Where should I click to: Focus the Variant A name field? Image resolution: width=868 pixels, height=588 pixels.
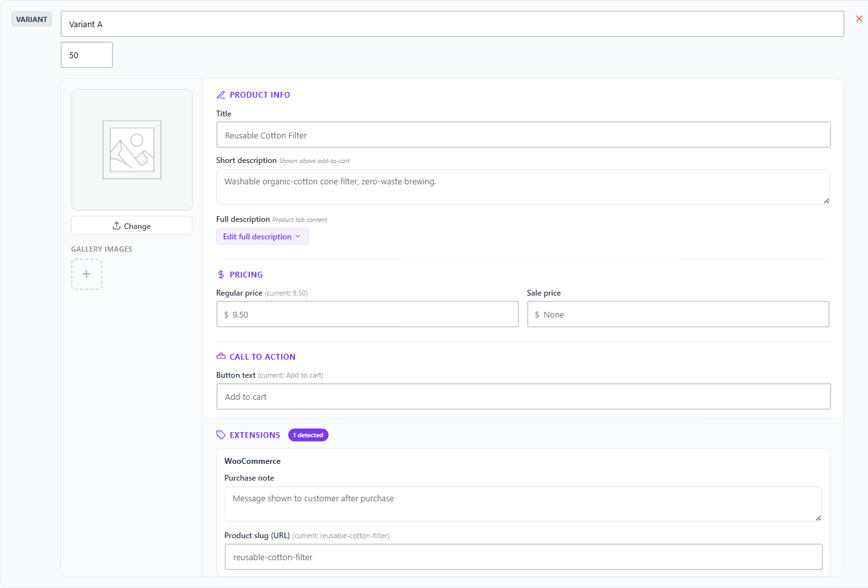point(452,24)
